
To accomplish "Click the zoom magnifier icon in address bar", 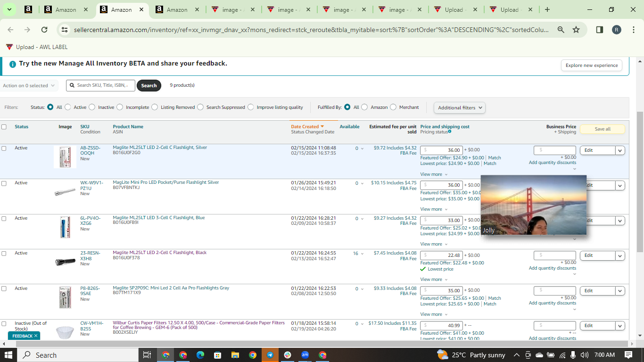I will click(x=561, y=30).
